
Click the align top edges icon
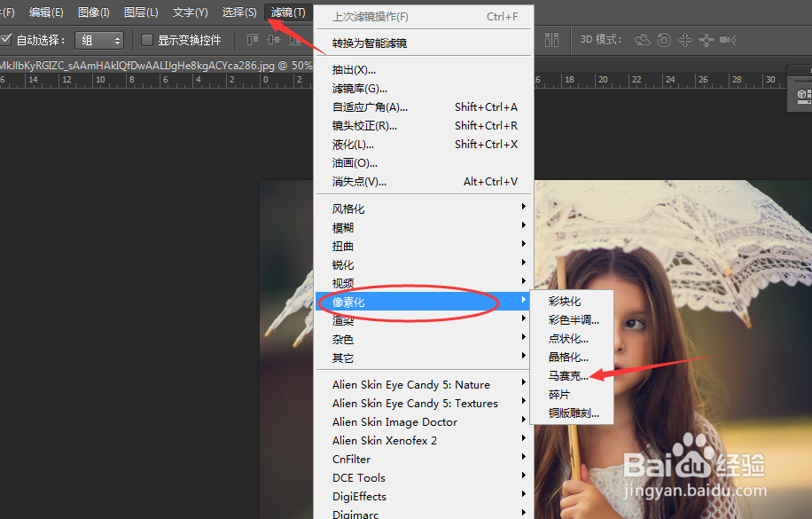point(253,39)
